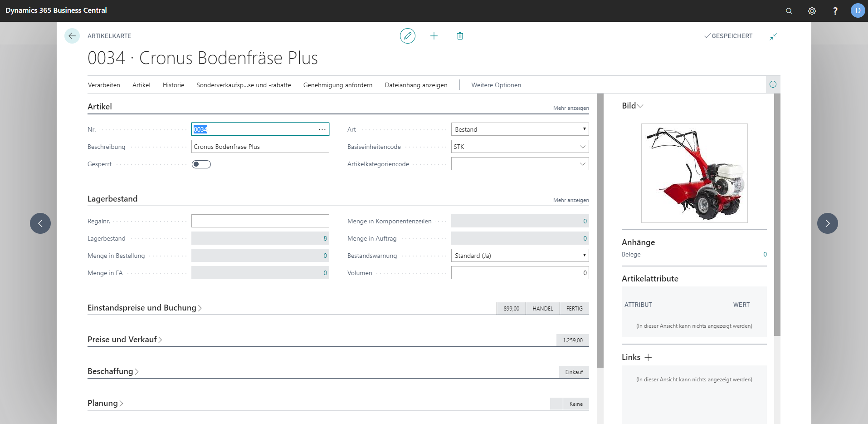Open Bestandswarnung dropdown
The height and width of the screenshot is (424, 868).
[x=520, y=256]
